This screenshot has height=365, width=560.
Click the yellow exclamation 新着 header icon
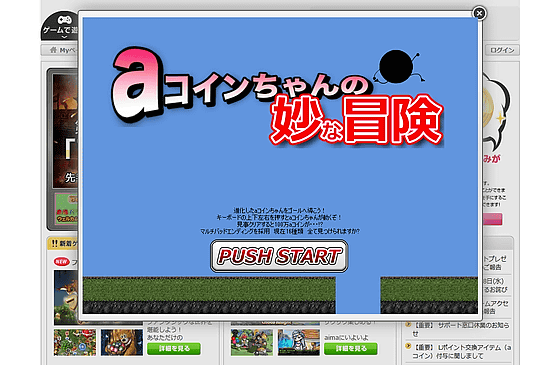pyautogui.click(x=54, y=244)
